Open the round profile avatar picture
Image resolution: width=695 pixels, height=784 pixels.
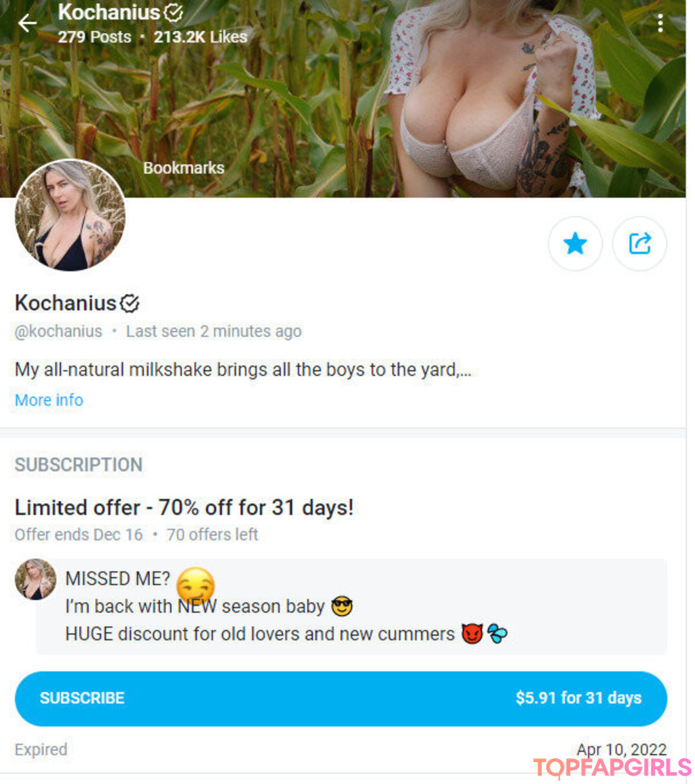pyautogui.click(x=70, y=215)
